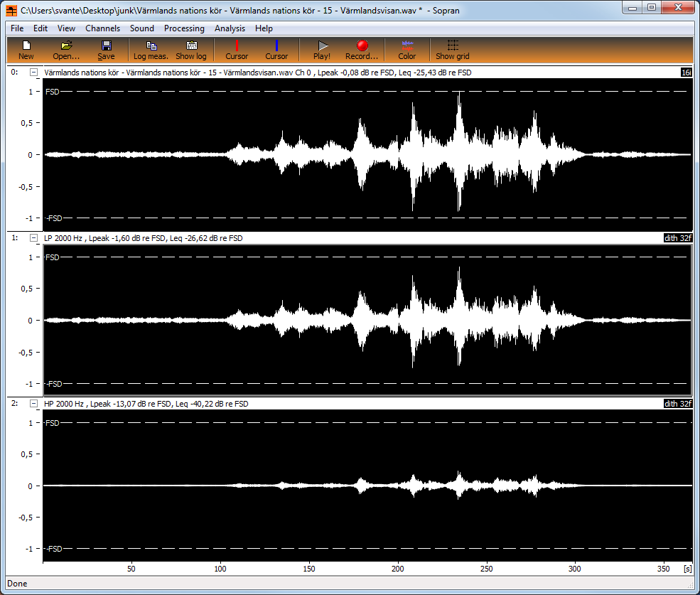
Task: Click the 300 mark on the time axis
Action: pos(574,569)
